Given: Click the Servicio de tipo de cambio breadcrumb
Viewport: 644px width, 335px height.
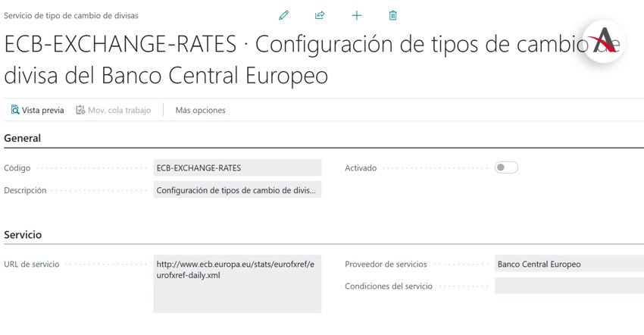Looking at the screenshot, I should (71, 16).
